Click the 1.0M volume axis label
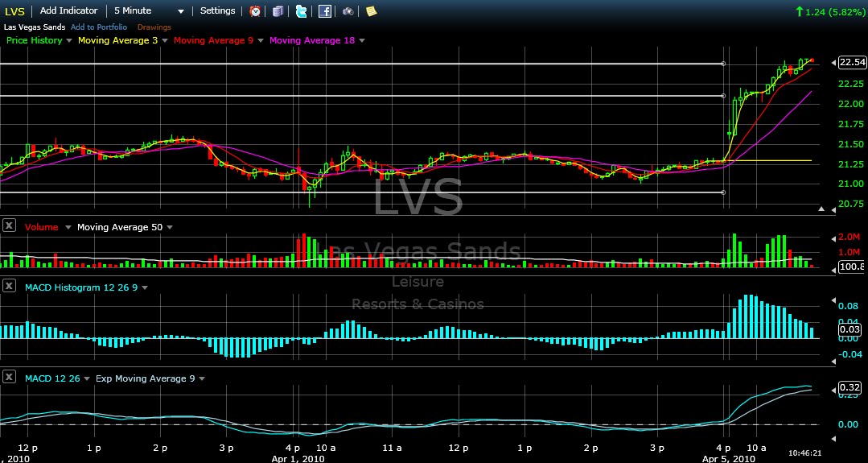Screen dimensions: 868x463 [851, 252]
